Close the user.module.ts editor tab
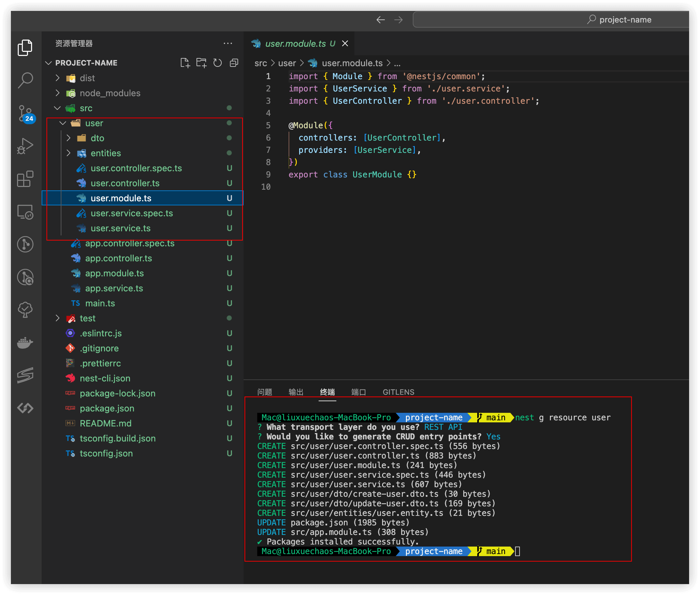700x595 pixels. [x=345, y=43]
